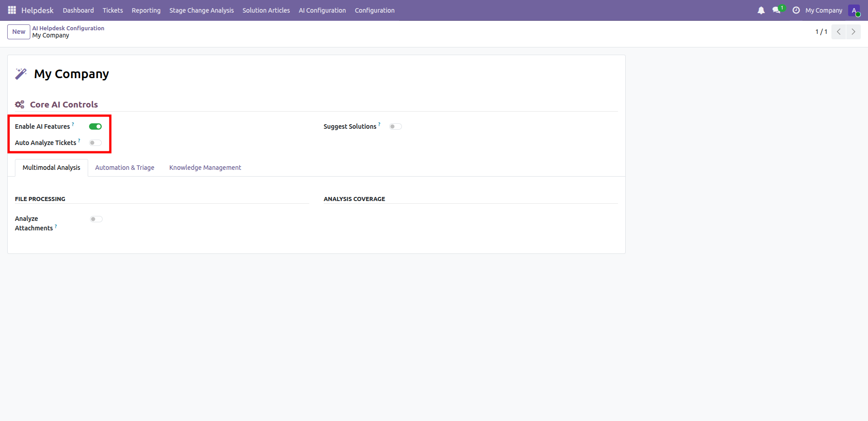Enable the Analyze Attachments toggle
Screen dimensions: 868x421
click(96, 219)
